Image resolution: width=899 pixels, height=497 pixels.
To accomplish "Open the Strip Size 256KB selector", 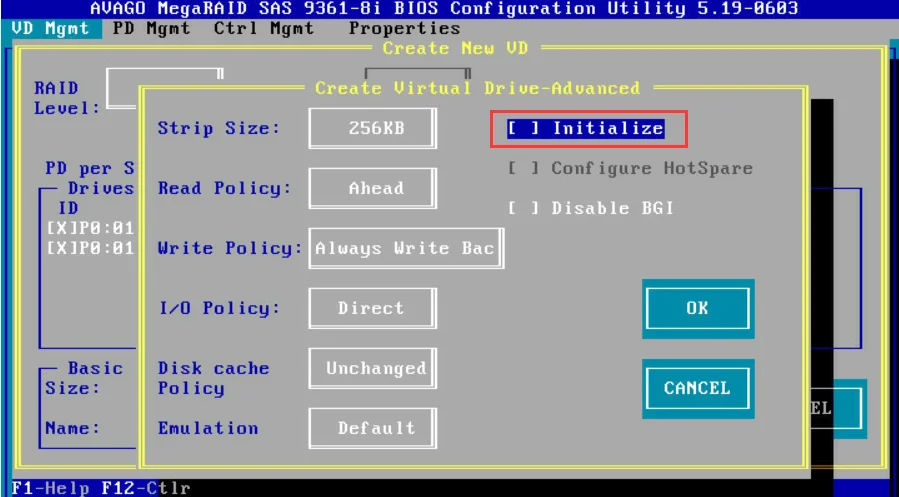I will (373, 128).
